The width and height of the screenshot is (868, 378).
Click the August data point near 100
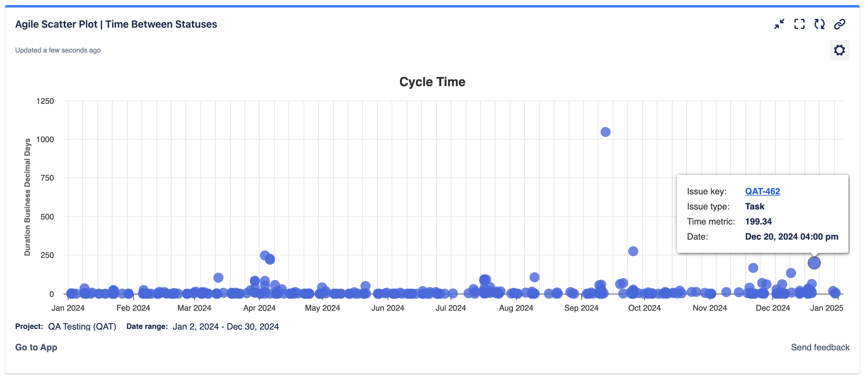[535, 277]
